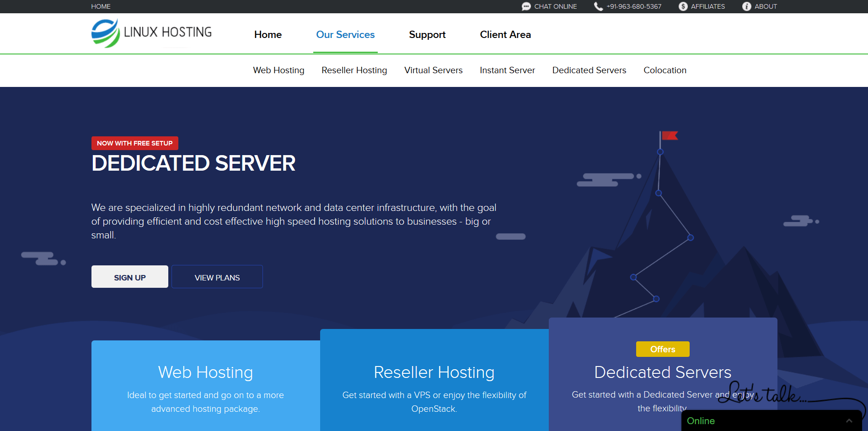This screenshot has height=431, width=868.
Task: Click the NOW WITH FREE SETUP badge
Action: [134, 143]
